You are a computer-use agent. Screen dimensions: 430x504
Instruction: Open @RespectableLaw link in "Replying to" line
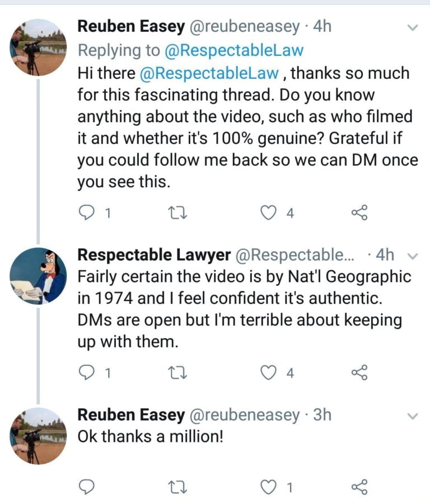click(x=234, y=50)
